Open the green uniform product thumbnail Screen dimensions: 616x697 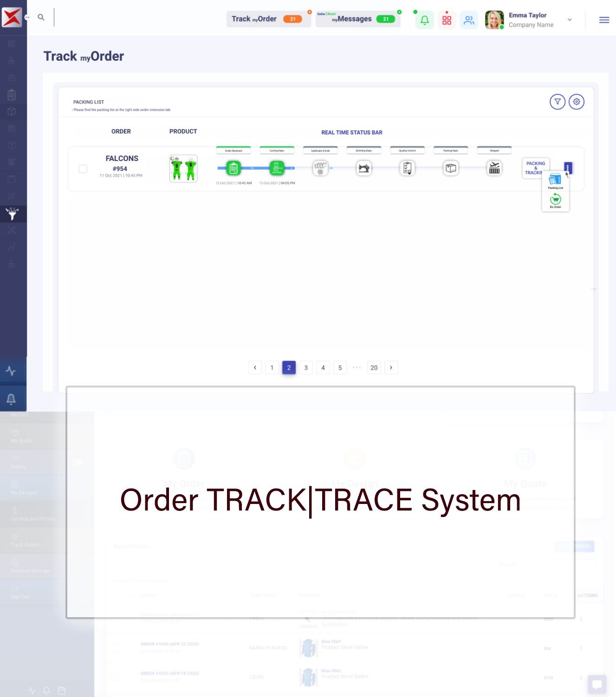(183, 168)
